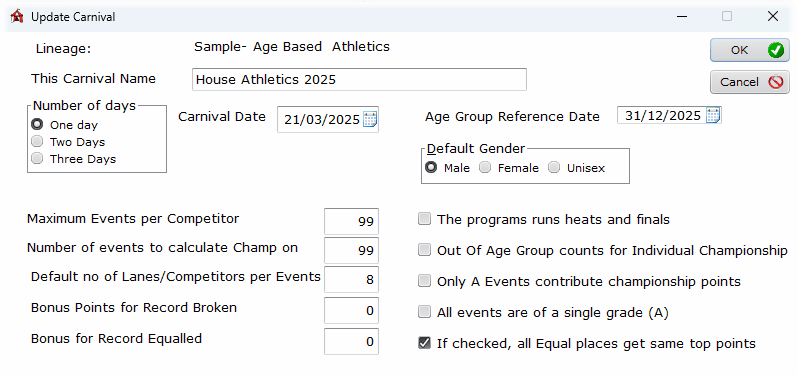The image size is (797, 379).
Task: Confirm the dialog with the OK button
Action: [x=750, y=50]
